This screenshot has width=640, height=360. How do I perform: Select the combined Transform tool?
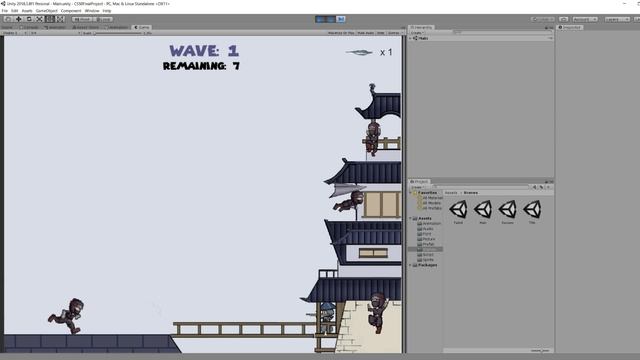[60, 19]
